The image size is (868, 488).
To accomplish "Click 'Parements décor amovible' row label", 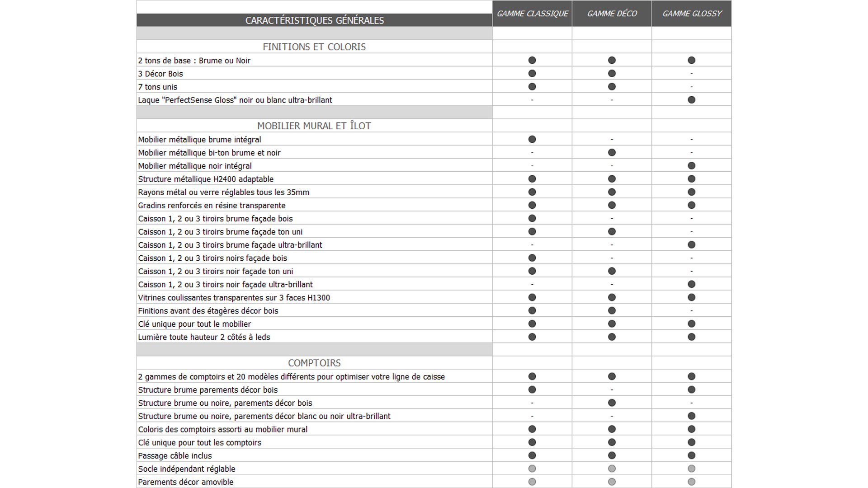I will point(186,482).
